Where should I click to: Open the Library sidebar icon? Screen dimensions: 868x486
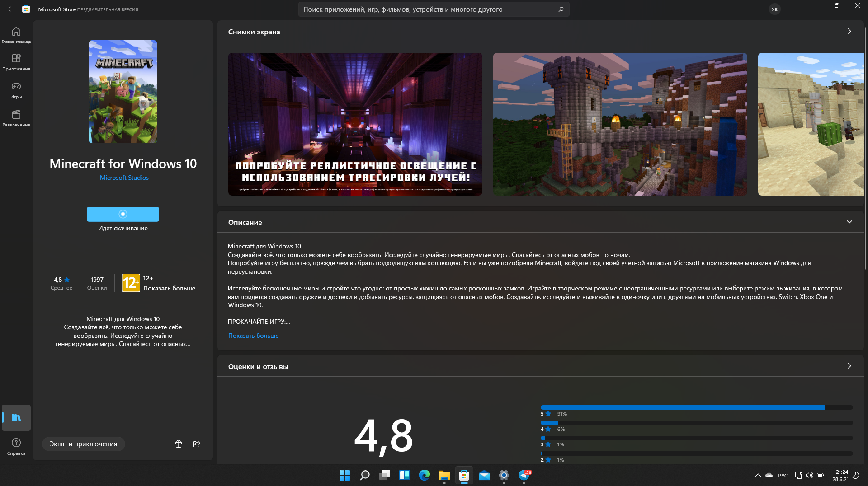point(16,418)
